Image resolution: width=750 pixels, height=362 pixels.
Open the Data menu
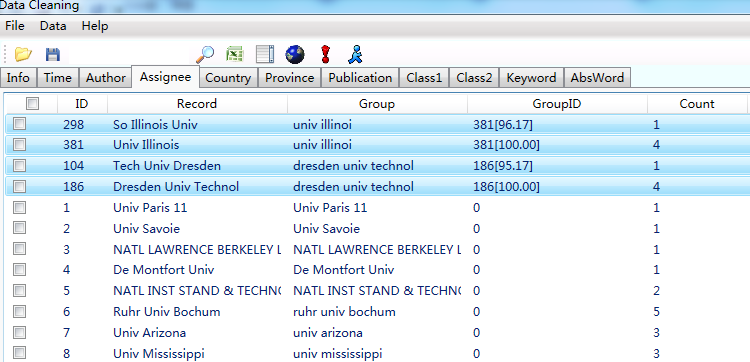tap(53, 26)
